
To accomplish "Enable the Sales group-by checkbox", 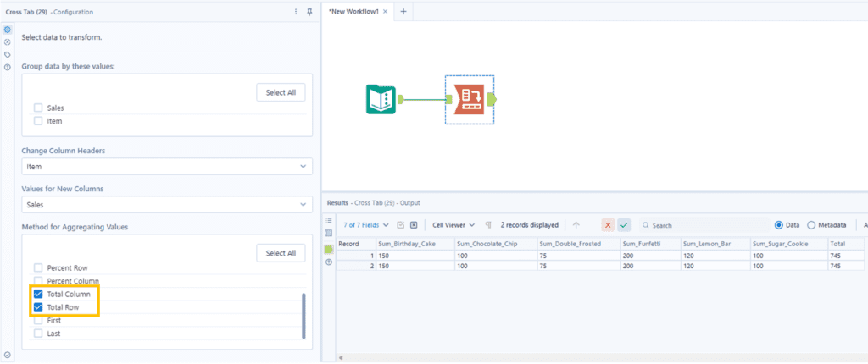I will [x=38, y=108].
